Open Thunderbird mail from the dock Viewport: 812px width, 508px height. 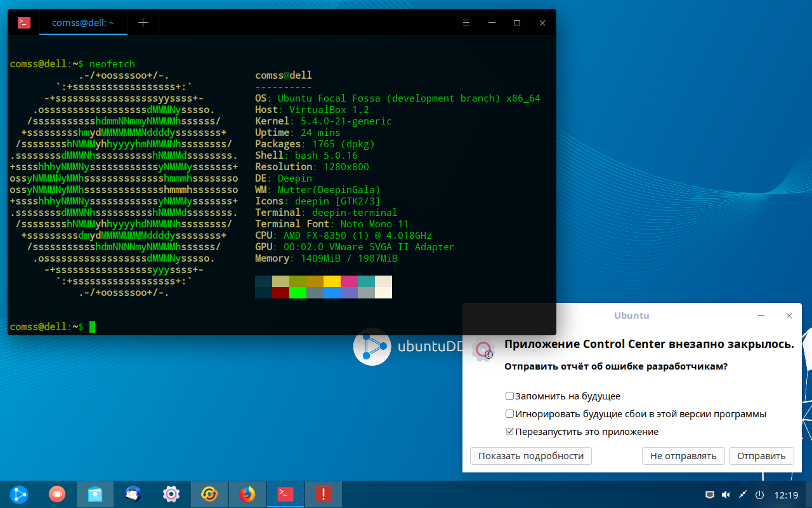[x=133, y=494]
